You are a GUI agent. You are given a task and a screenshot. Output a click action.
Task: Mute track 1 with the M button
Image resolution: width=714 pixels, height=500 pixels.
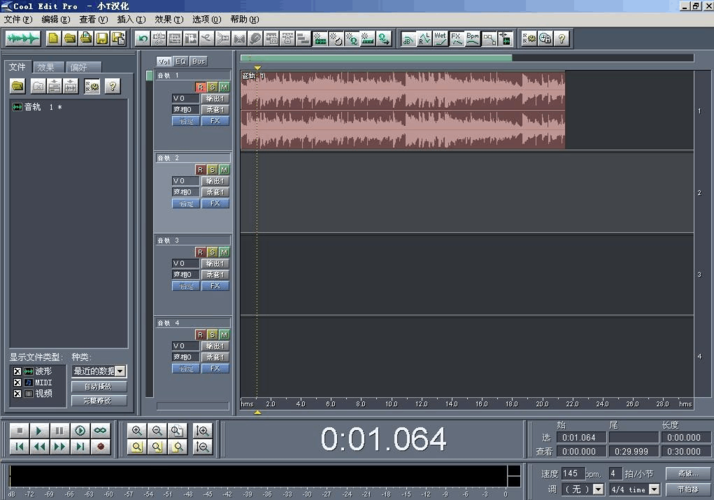[x=224, y=88]
